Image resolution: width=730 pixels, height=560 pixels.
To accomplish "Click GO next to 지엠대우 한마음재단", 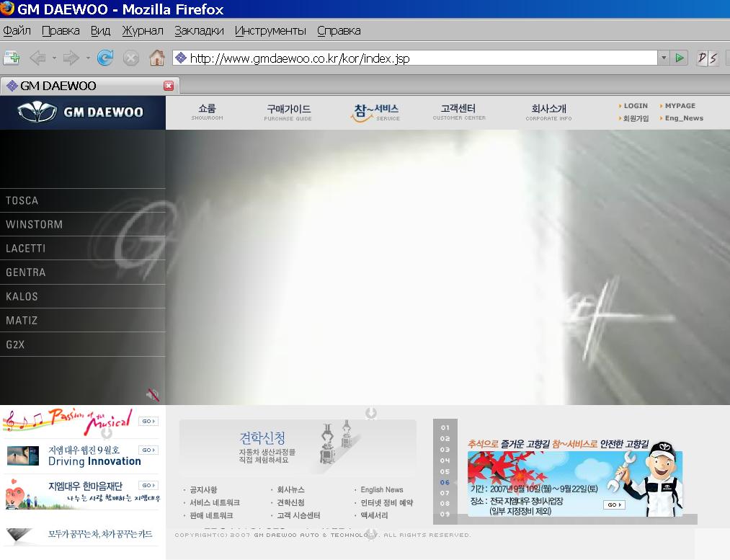I will tap(148, 486).
